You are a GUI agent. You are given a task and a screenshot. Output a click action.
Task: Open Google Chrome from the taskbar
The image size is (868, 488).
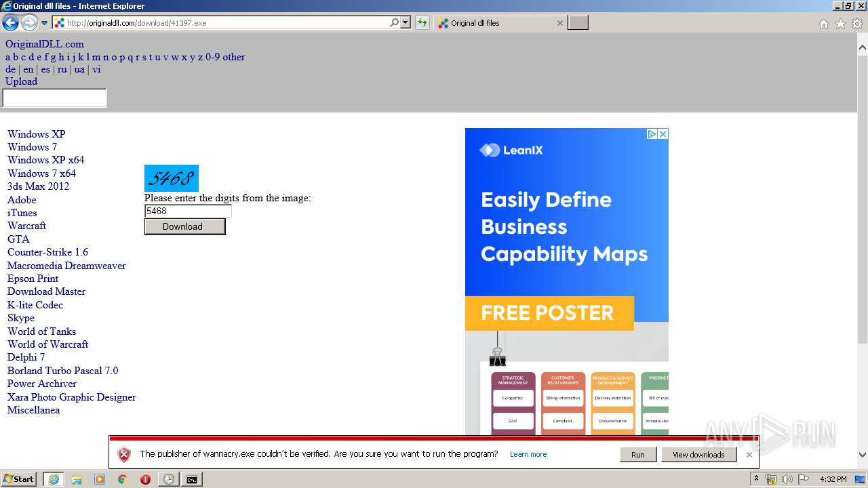coord(123,479)
